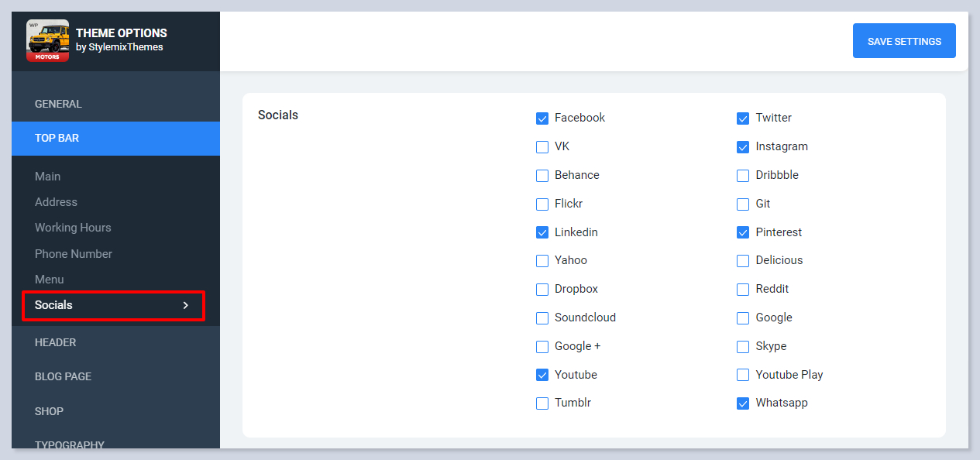Select the Phone Number submenu item
Viewport: 980px width, 460px height.
(x=74, y=254)
